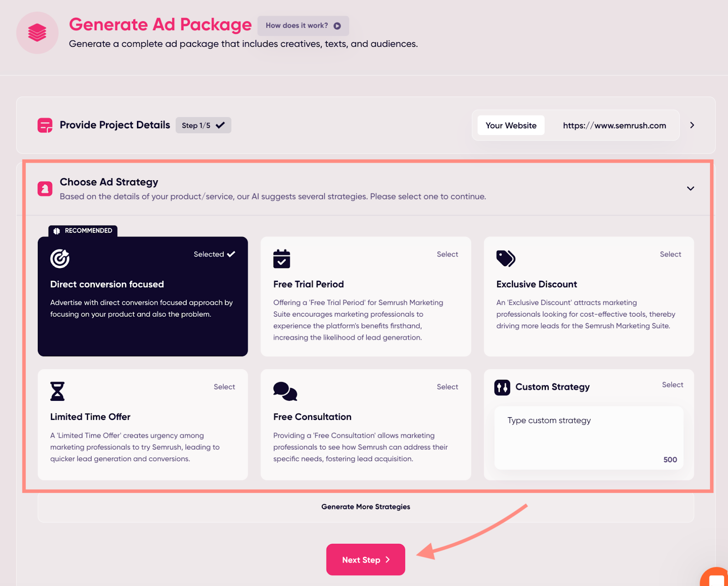728x586 pixels.
Task: Click the sliders icon beside Custom Strategy
Action: pos(502,387)
